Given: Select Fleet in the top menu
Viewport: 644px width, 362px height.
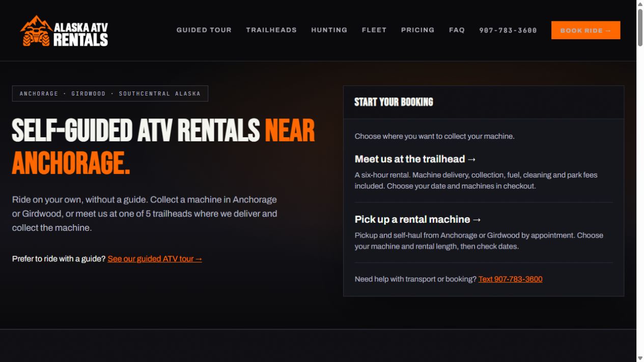Looking at the screenshot, I should [374, 30].
